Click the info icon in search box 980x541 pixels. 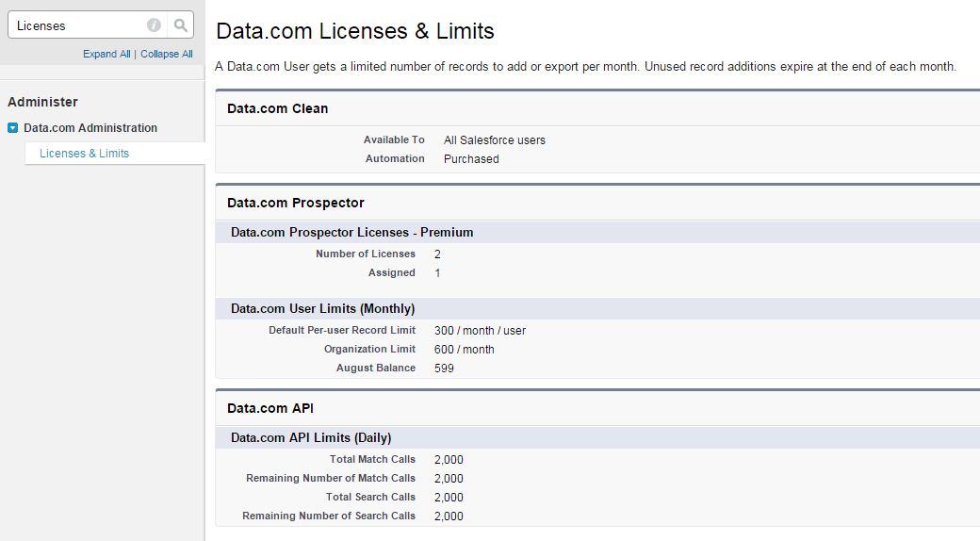[x=154, y=25]
